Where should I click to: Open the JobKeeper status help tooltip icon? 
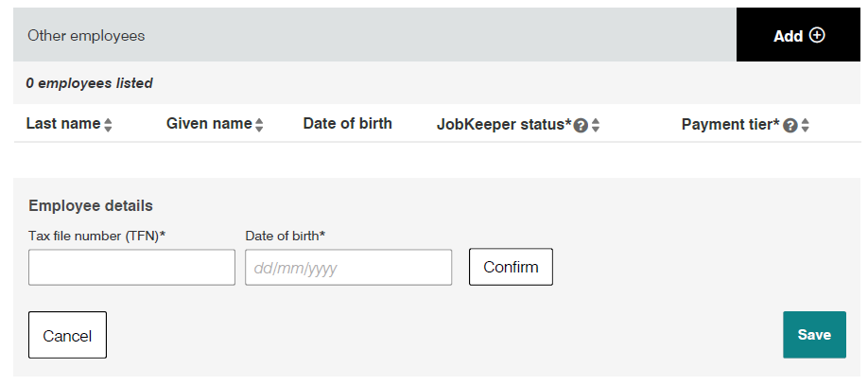pos(581,125)
